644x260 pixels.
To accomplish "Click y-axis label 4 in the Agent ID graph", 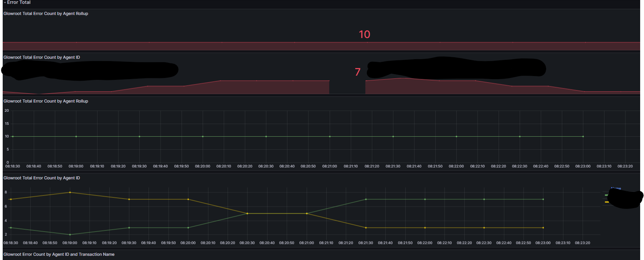I will point(6,220).
